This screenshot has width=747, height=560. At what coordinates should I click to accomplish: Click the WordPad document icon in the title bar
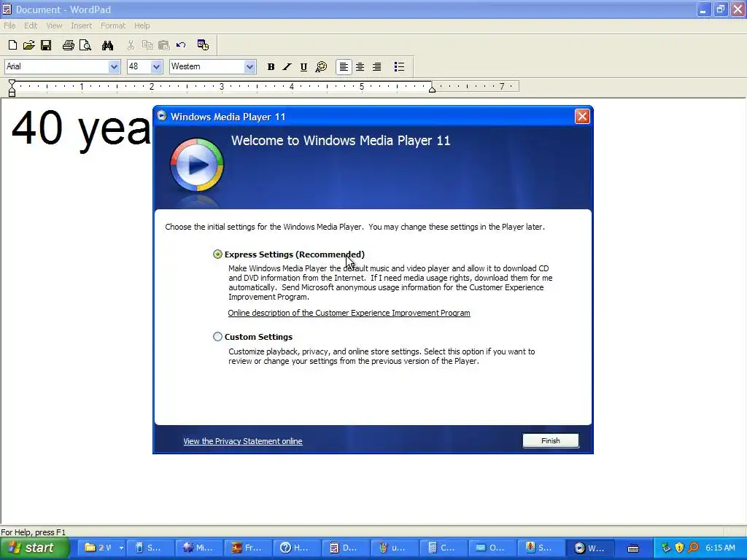click(x=7, y=9)
